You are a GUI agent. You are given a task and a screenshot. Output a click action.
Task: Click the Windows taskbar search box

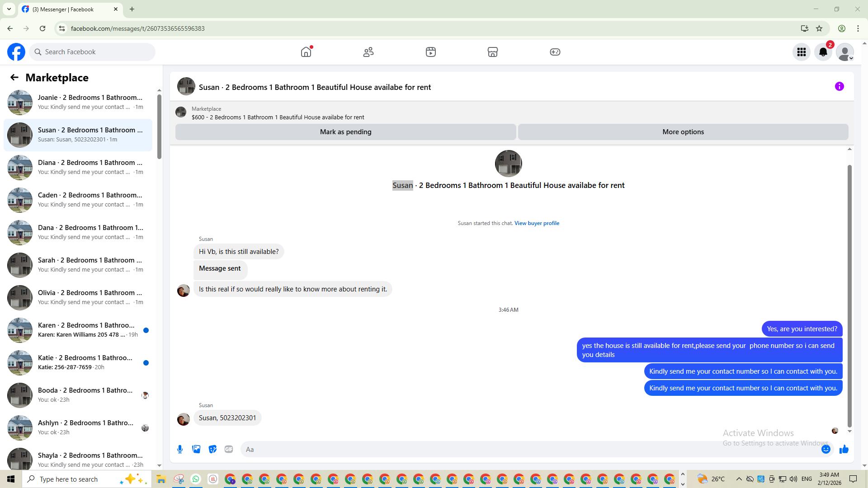coord(86,479)
